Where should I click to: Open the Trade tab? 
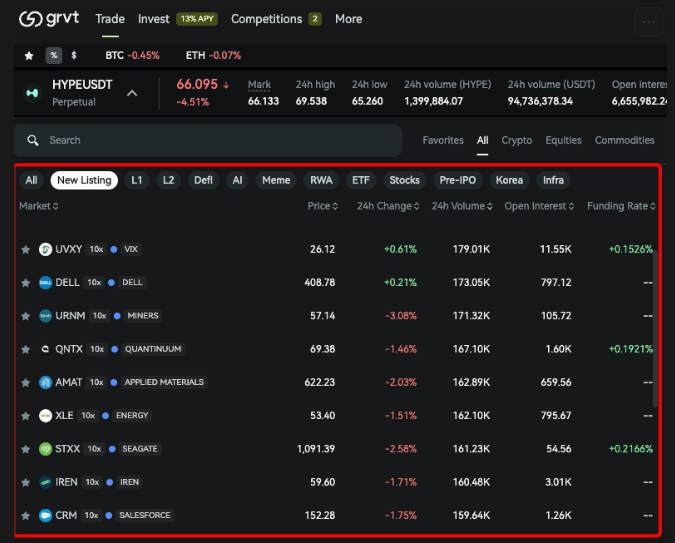click(110, 19)
